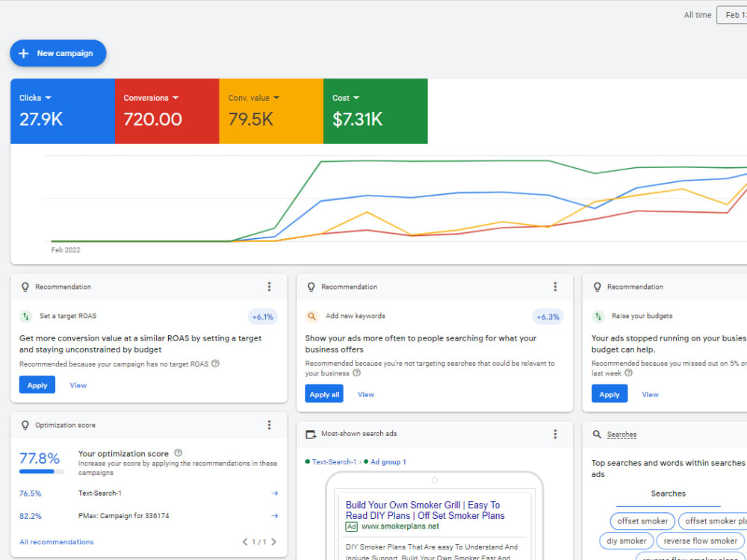Screen dimensions: 747x560
Task: Click the +6.1% score uplift badge
Action: pos(262,317)
